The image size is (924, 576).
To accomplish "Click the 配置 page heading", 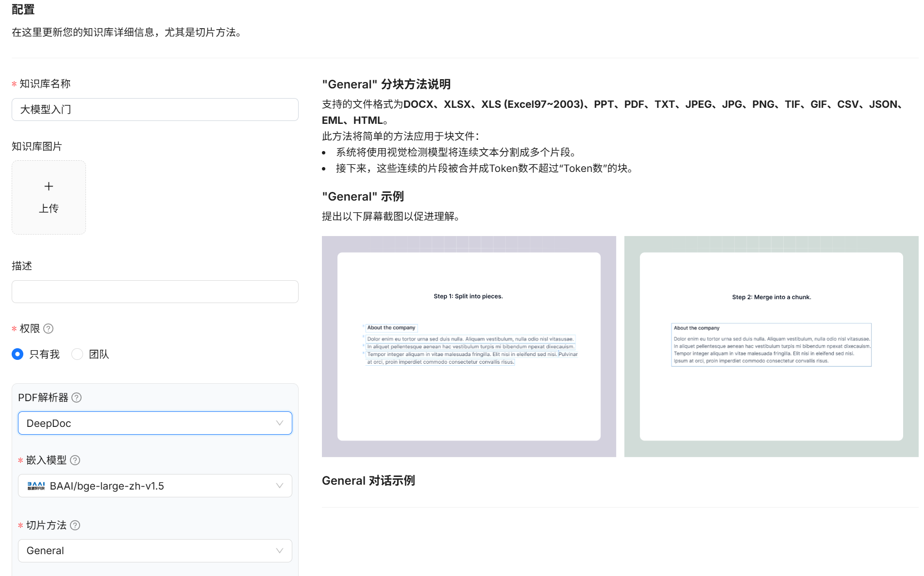I will pos(23,10).
